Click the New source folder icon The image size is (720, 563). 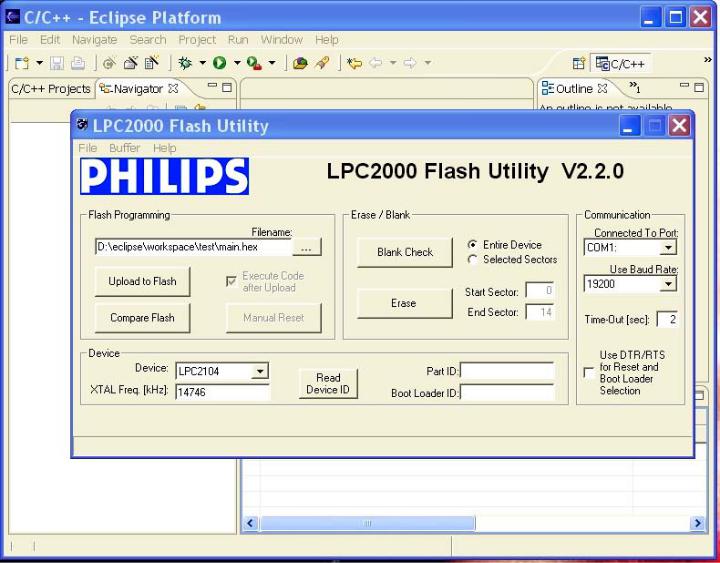click(131, 63)
